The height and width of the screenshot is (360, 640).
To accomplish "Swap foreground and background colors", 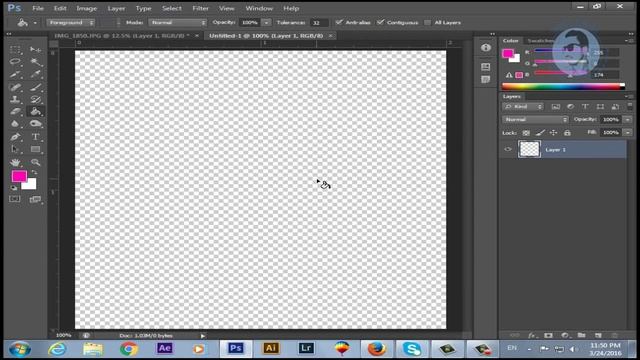I will coord(34,173).
